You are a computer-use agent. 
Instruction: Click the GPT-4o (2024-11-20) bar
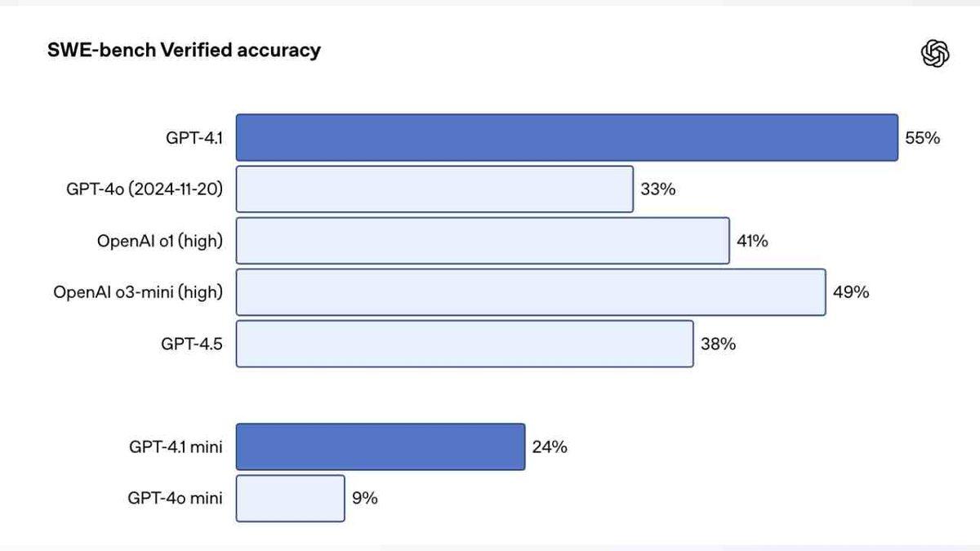(434, 189)
